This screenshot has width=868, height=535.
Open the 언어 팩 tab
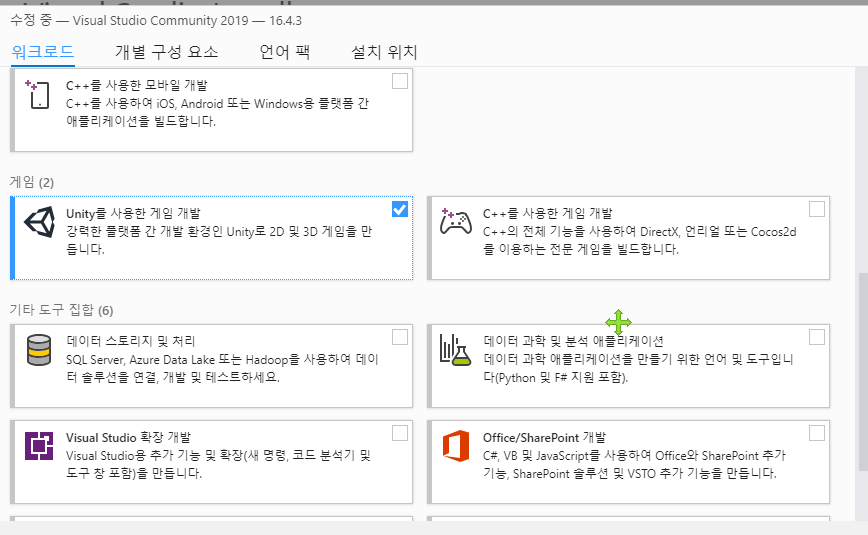coord(285,52)
